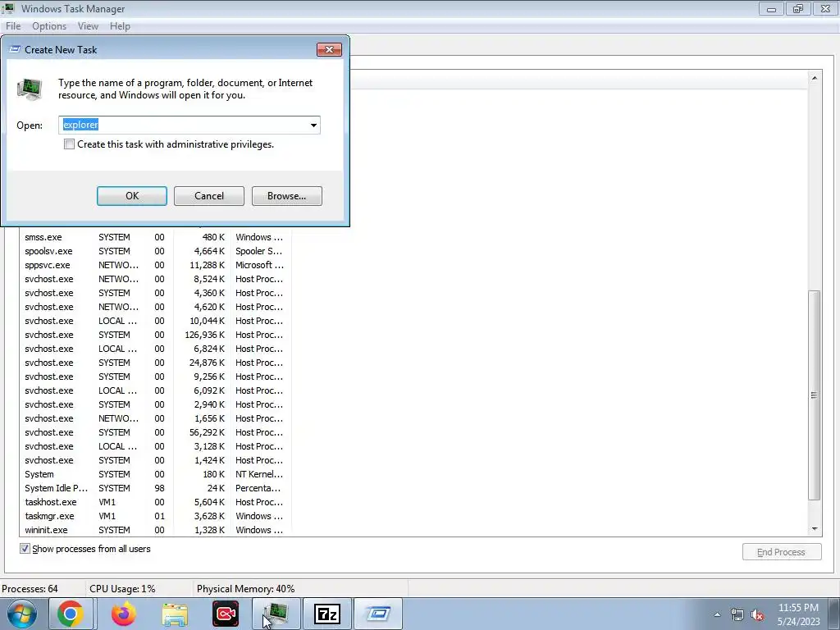The height and width of the screenshot is (630, 840).
Task: Select svchost.exe using 126,936 K
Action: point(155,335)
